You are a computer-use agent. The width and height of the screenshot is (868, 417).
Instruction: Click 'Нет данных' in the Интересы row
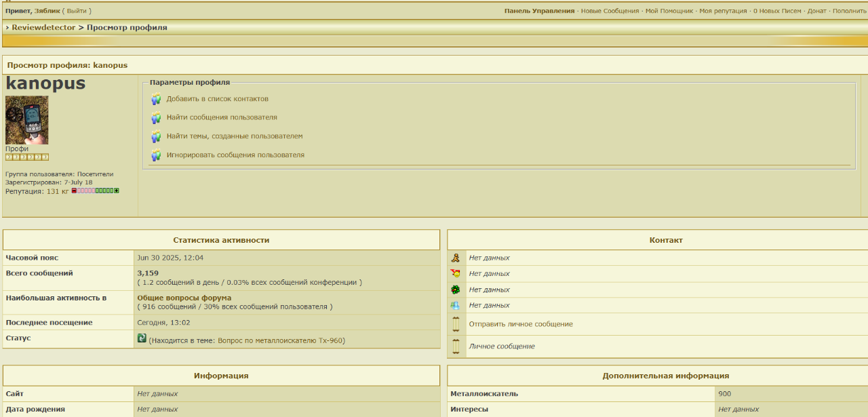[738, 410]
